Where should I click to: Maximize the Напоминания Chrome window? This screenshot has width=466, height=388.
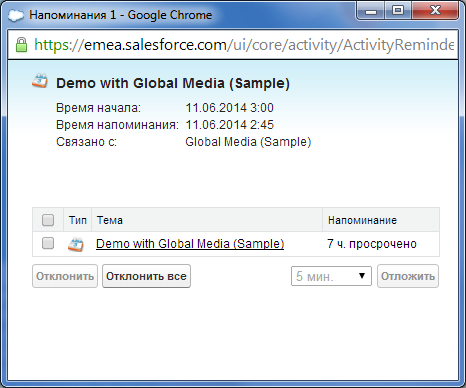click(398, 11)
